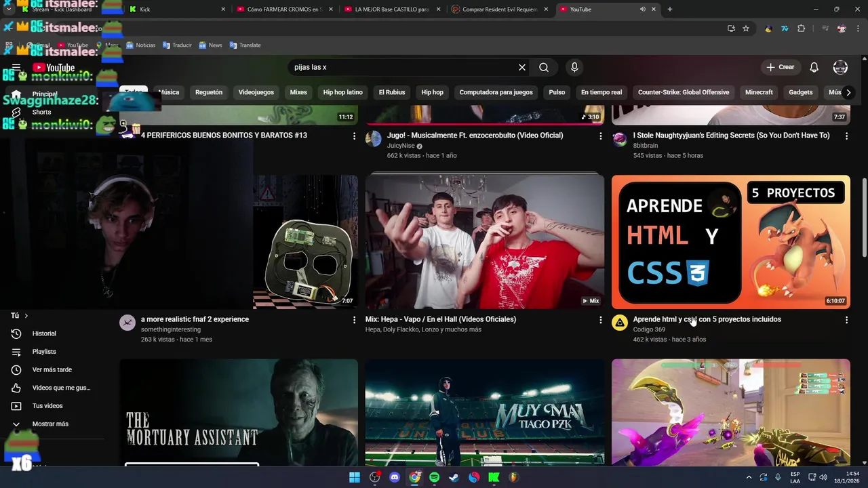Image resolution: width=868 pixels, height=488 pixels.
Task: Open options for 4 PERIFERICOS BUENOS video
Action: [354, 136]
